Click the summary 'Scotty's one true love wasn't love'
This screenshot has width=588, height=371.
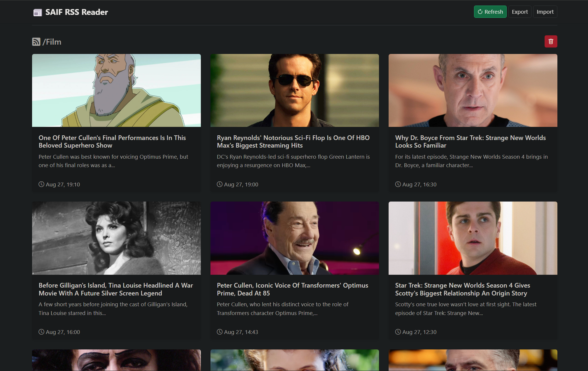(x=466, y=309)
